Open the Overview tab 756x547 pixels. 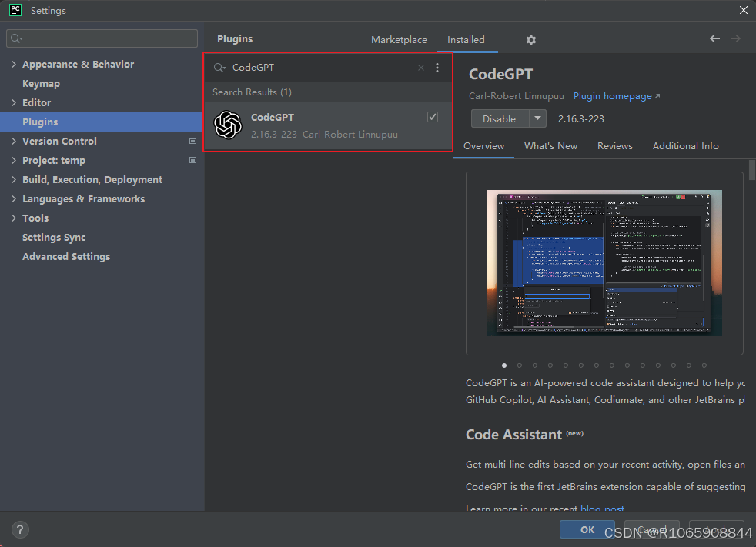[x=483, y=146]
